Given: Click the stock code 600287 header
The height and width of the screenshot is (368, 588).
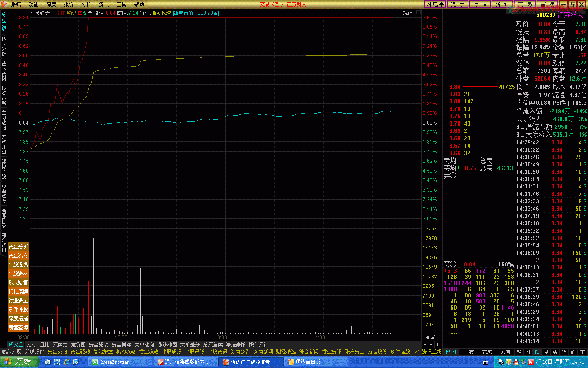Looking at the screenshot, I should pyautogui.click(x=546, y=15).
